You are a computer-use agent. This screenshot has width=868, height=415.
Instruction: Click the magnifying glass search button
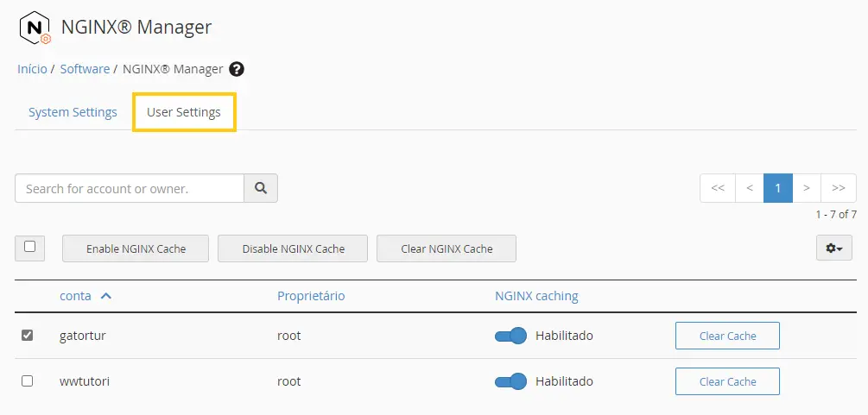coord(261,188)
